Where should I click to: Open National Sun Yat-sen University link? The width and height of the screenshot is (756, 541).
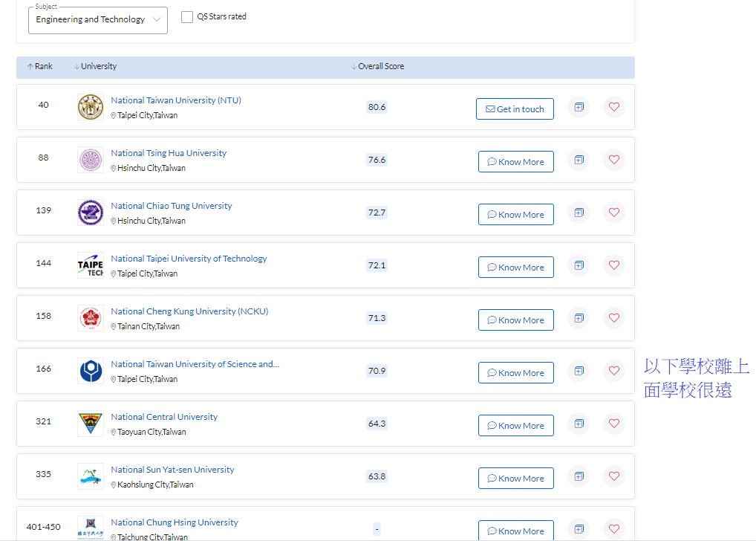point(172,470)
